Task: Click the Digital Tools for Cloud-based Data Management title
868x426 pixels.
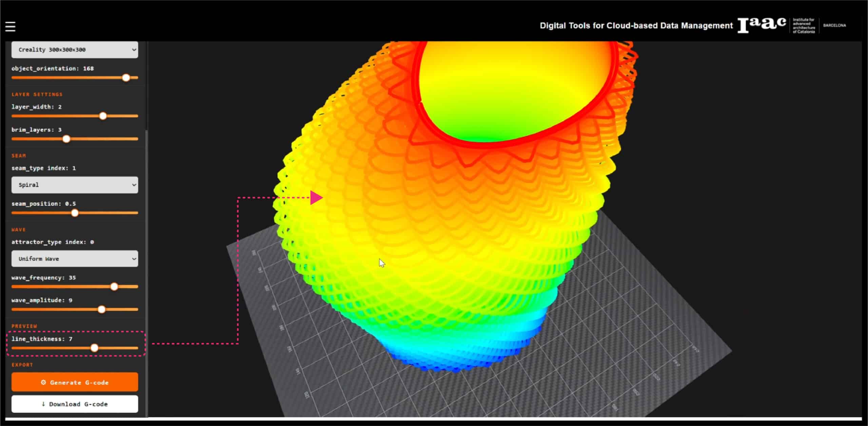Action: pyautogui.click(x=636, y=26)
